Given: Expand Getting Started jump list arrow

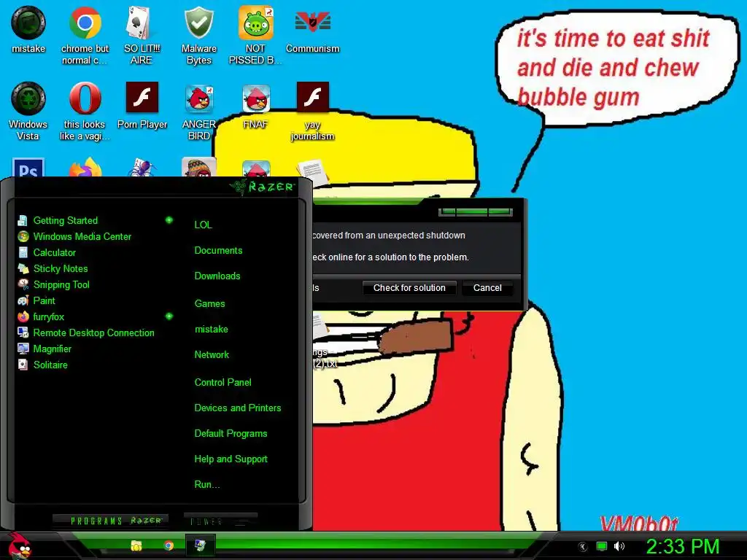Looking at the screenshot, I should point(169,220).
